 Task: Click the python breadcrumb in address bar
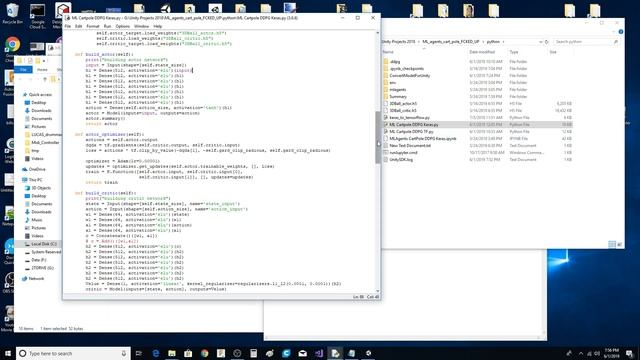coord(493,42)
